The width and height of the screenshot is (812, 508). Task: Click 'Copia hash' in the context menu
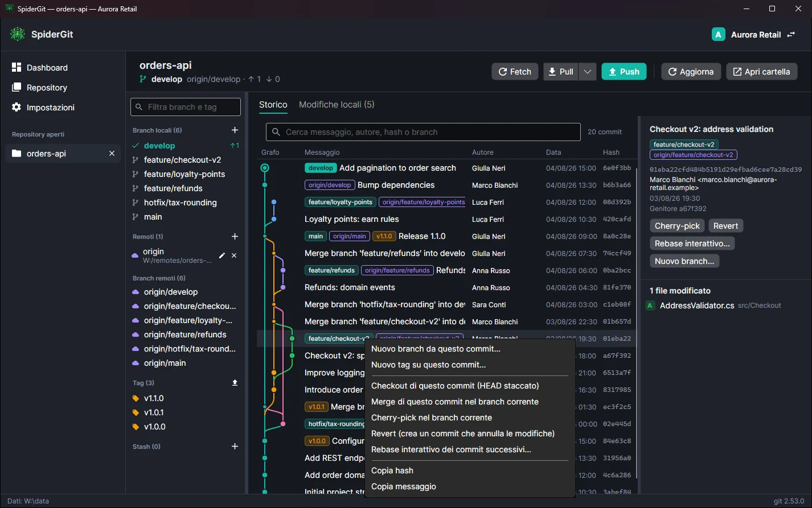click(x=469, y=470)
